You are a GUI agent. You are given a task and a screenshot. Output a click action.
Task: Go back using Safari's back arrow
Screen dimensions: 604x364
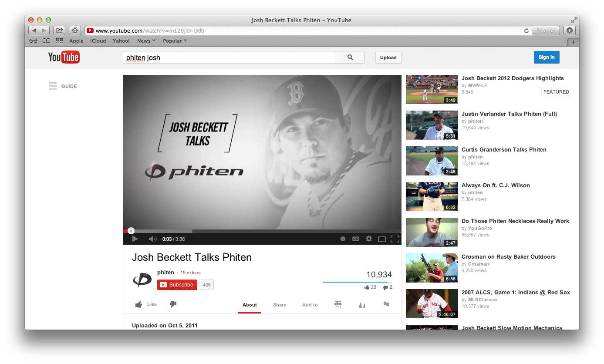[x=34, y=30]
